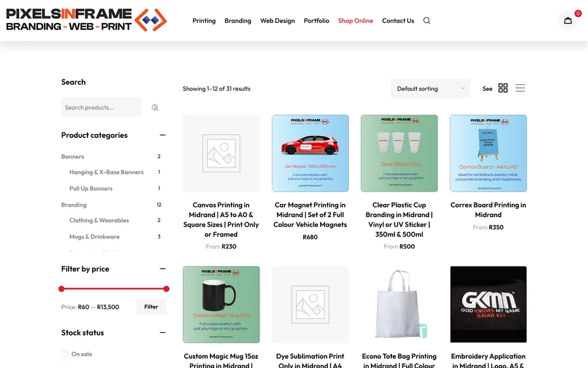Tick the On sale checkbox
This screenshot has width=588, height=368.
[65, 354]
